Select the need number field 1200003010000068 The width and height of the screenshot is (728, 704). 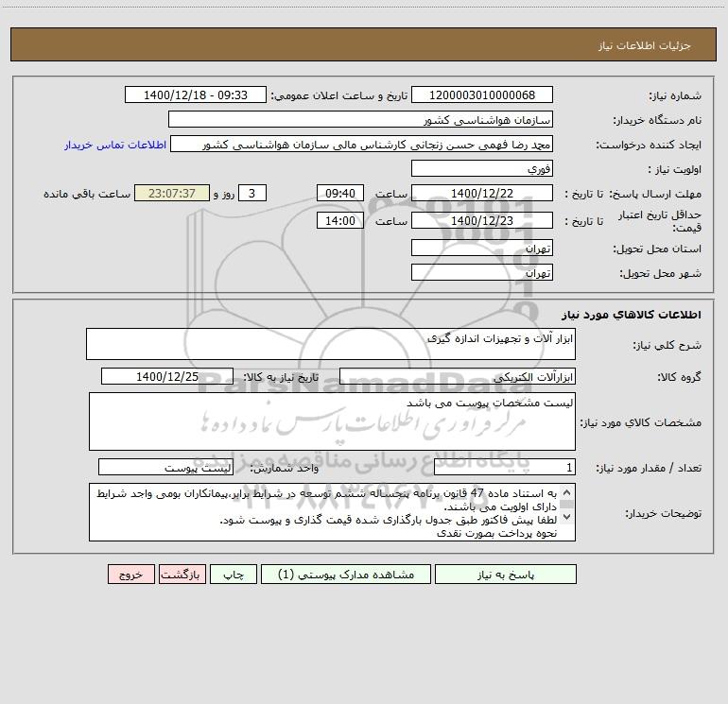(482, 94)
